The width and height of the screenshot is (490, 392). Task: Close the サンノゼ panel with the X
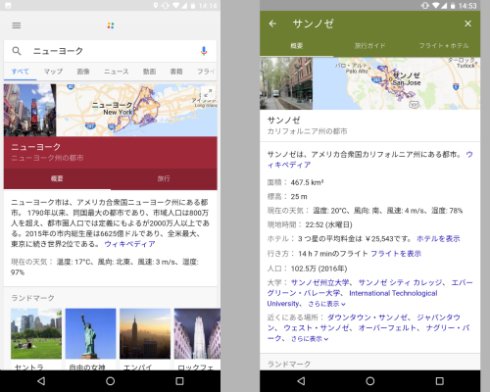(468, 24)
